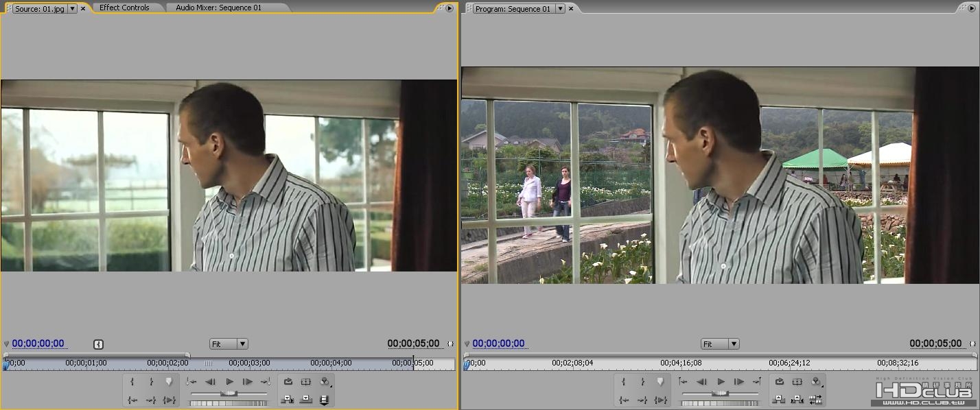The height and width of the screenshot is (410, 980).
Task: Click the Overlay edit button in Source monitor
Action: [306, 400]
